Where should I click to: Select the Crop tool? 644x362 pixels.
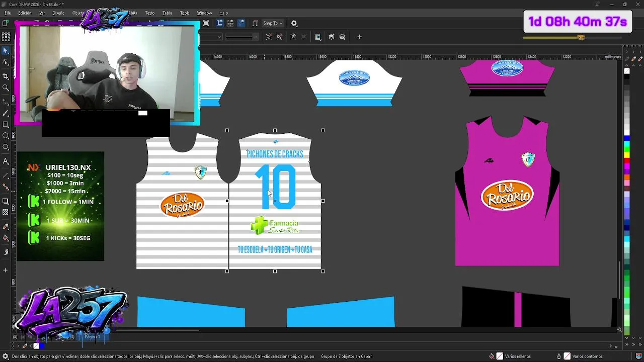pos(6,76)
